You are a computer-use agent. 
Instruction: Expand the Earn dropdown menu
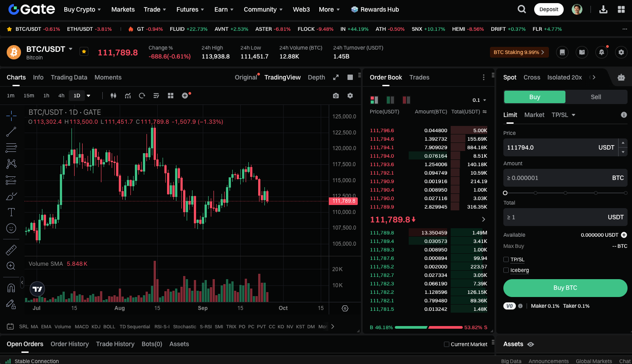pos(224,9)
